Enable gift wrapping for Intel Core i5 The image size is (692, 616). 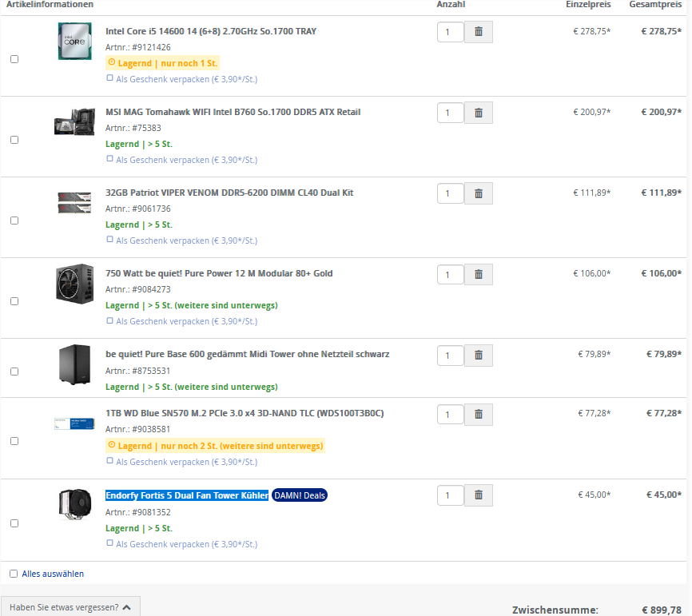pyautogui.click(x=110, y=78)
